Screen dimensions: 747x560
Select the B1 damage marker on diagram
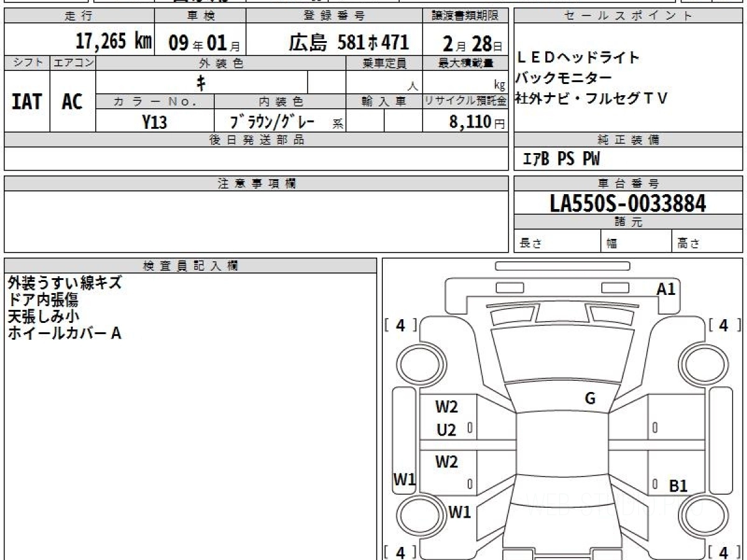tap(678, 486)
